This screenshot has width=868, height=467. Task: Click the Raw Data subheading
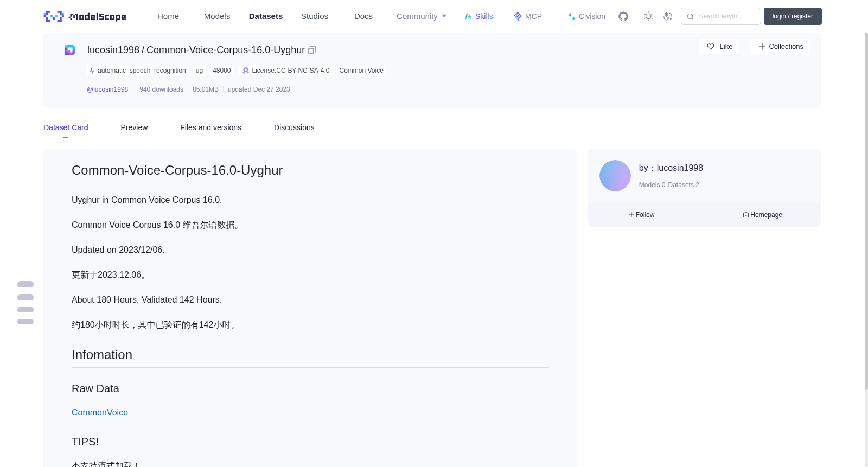95,388
